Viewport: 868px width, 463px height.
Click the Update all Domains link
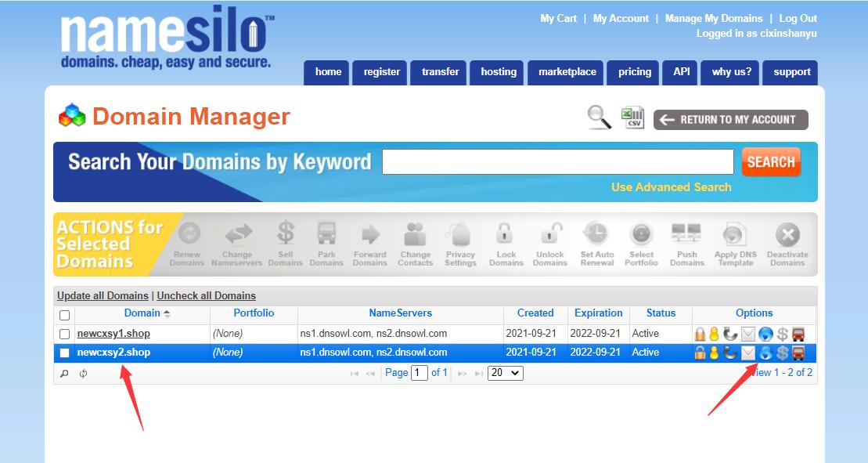(103, 296)
